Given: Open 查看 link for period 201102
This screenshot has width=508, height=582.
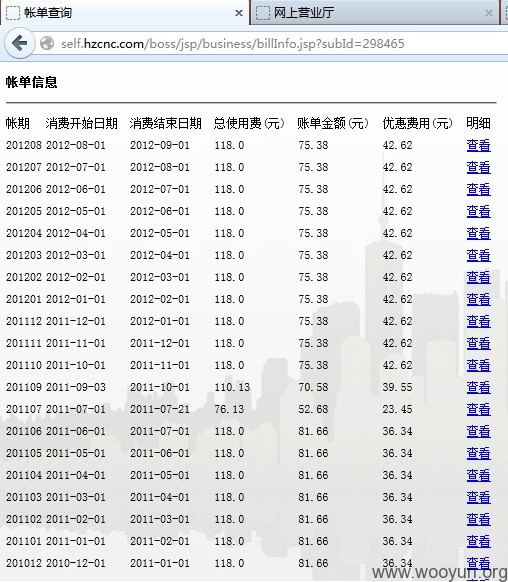Looking at the screenshot, I should [x=478, y=519].
